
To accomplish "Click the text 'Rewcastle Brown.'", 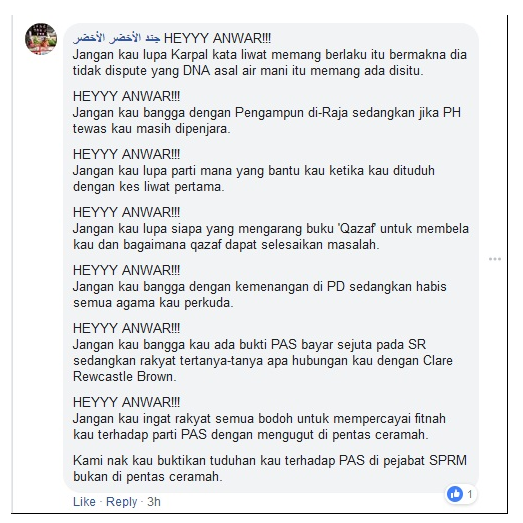I will pyautogui.click(x=124, y=377).
